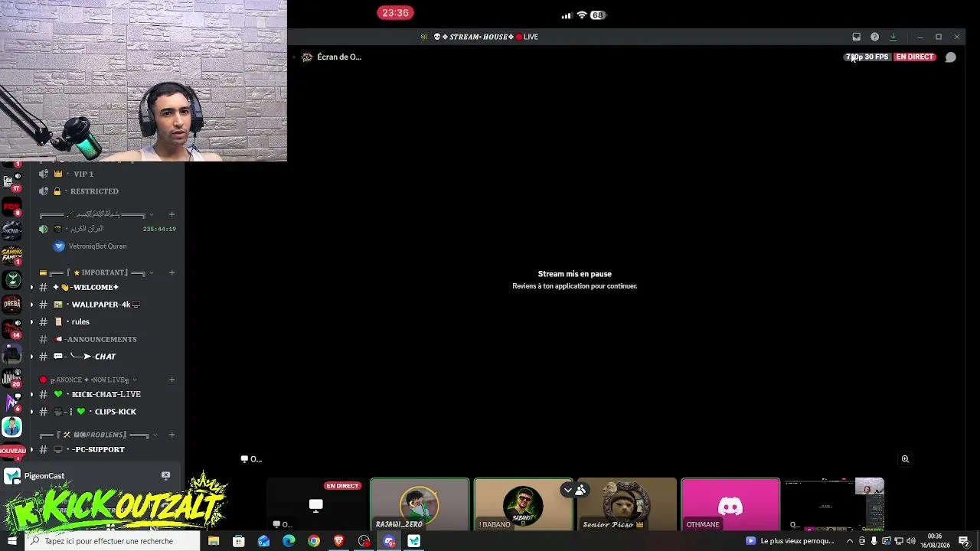
Task: Open Discord from the taskbar
Action: pyautogui.click(x=389, y=541)
